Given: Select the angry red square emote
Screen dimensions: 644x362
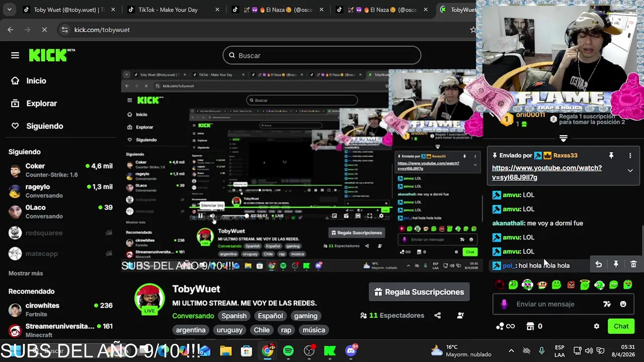Looking at the screenshot, I should point(571,285).
